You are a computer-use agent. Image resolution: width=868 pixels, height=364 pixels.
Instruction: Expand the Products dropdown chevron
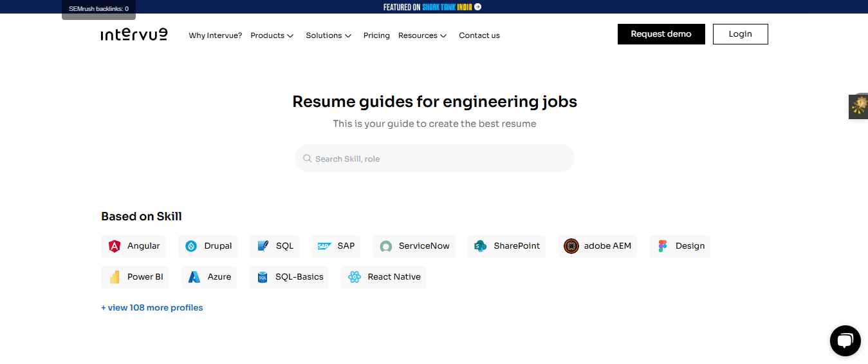coord(290,36)
